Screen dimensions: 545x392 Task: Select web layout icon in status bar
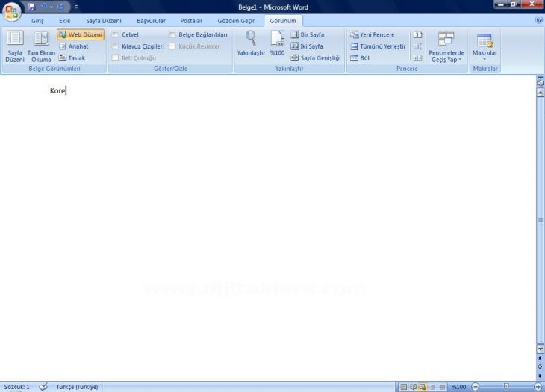coord(423,387)
